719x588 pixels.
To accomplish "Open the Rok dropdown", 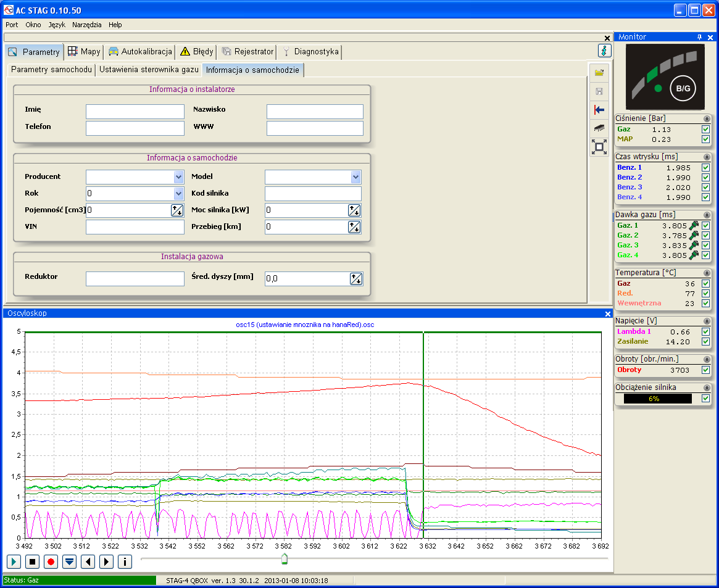I will click(x=178, y=193).
